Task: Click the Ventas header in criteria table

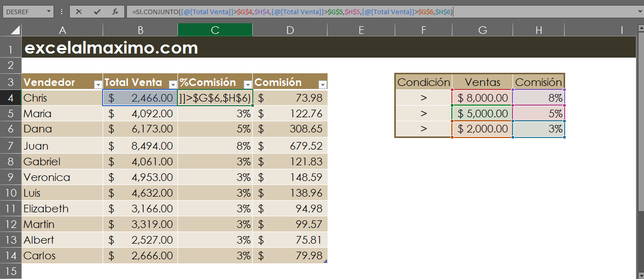Action: click(x=483, y=82)
